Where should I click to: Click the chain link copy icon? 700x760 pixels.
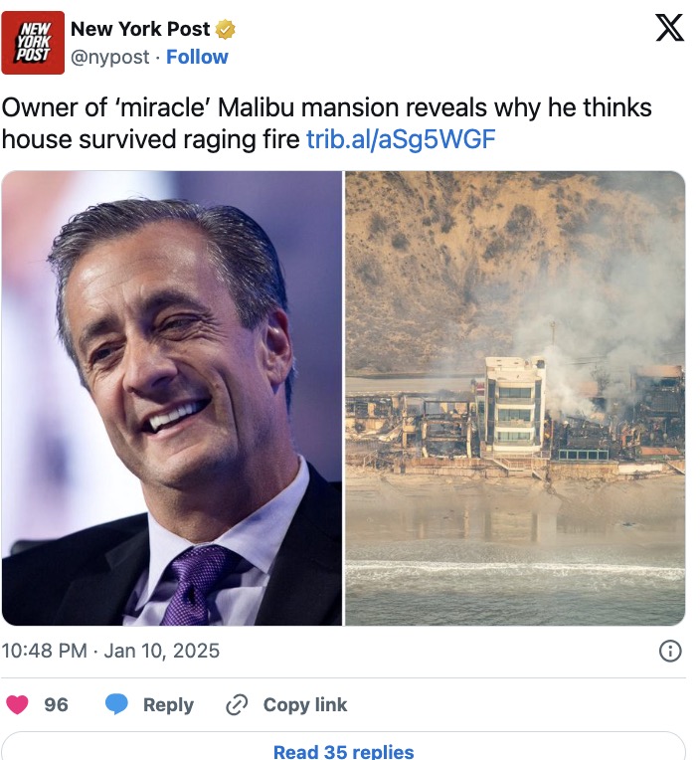pyautogui.click(x=237, y=704)
